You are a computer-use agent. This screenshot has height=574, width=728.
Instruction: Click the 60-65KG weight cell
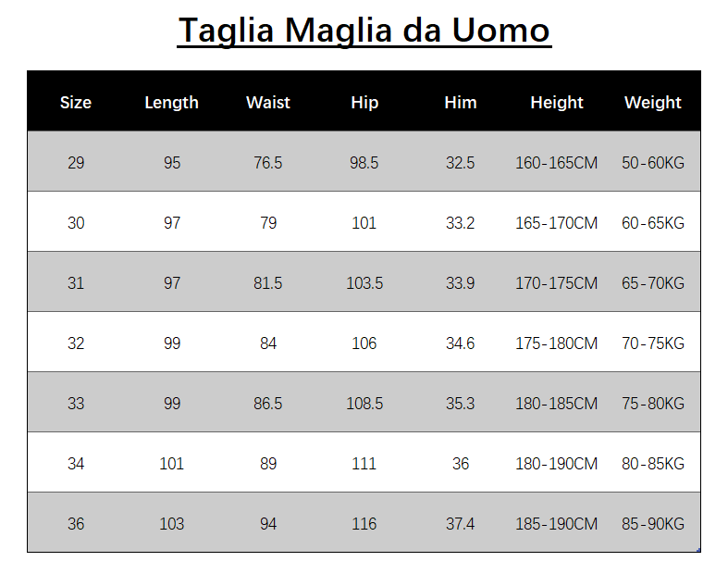(x=653, y=223)
